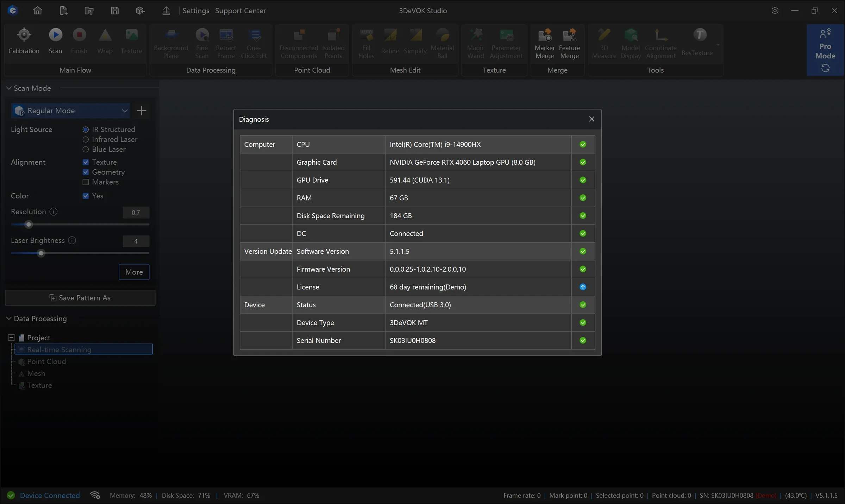The width and height of the screenshot is (845, 504).
Task: Open the Calibration tool
Action: tap(24, 41)
